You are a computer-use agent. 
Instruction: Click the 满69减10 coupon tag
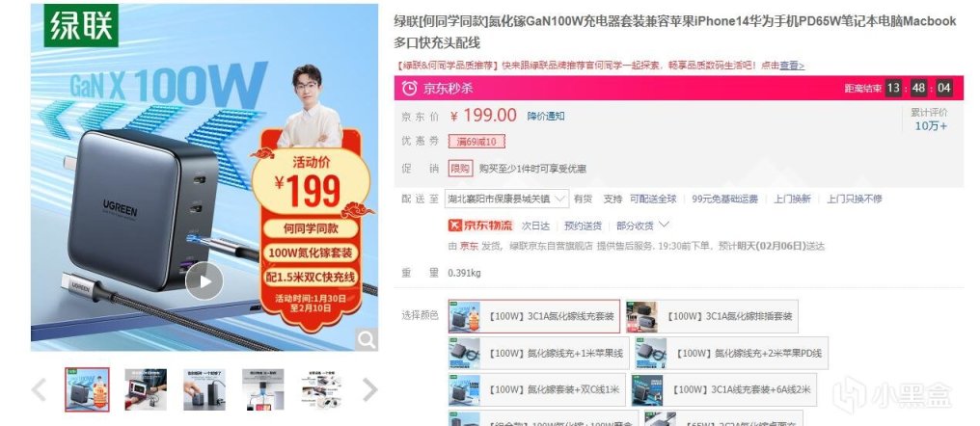pos(476,142)
